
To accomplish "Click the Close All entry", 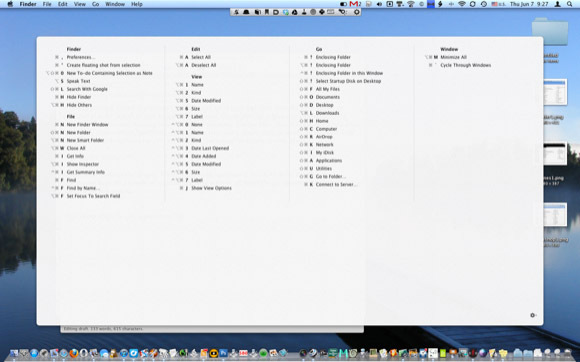I will click(76, 148).
